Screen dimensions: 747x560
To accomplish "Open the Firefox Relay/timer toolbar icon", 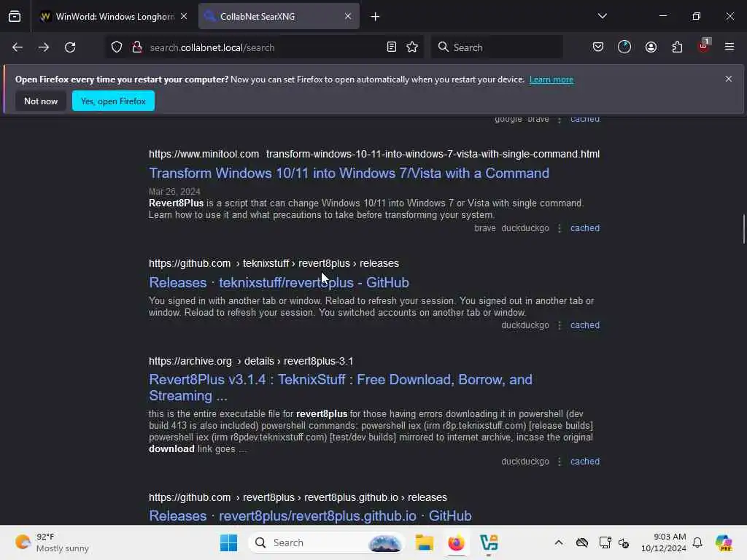I will 624,47.
